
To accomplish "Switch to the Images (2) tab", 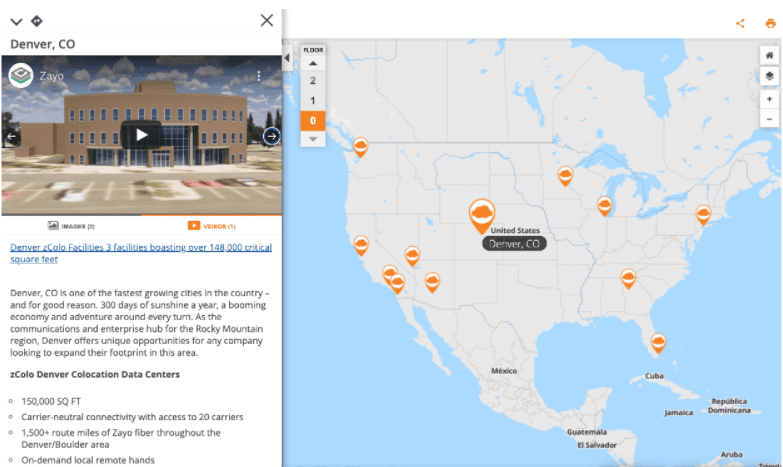I will (x=71, y=226).
